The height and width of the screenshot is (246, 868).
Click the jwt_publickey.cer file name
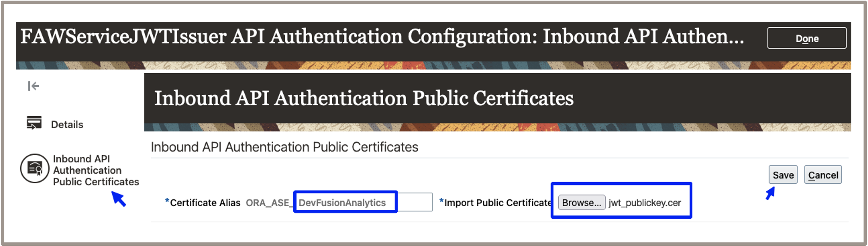click(645, 202)
